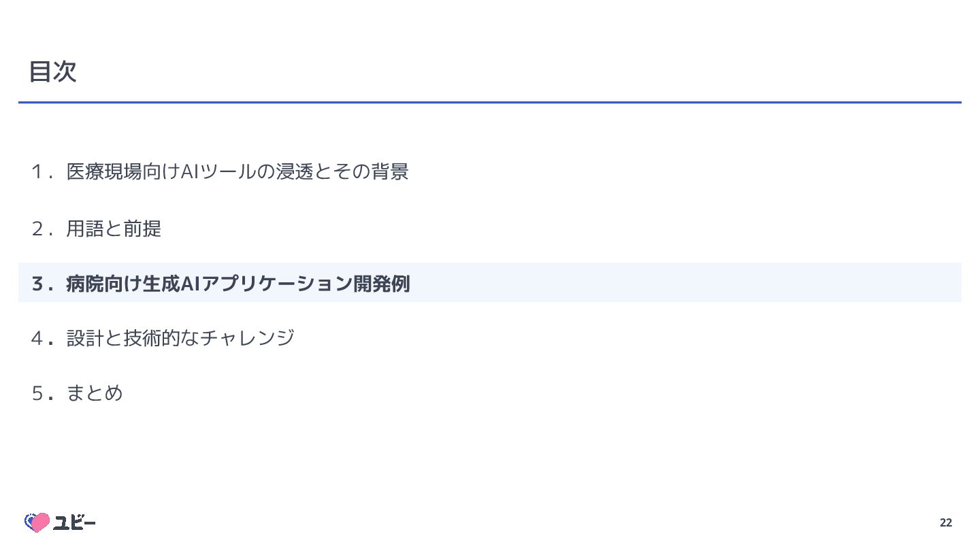The image size is (980, 551).
Task: Click highlighted item 病院向け生成AIアプリケーション開発例
Action: 238,283
